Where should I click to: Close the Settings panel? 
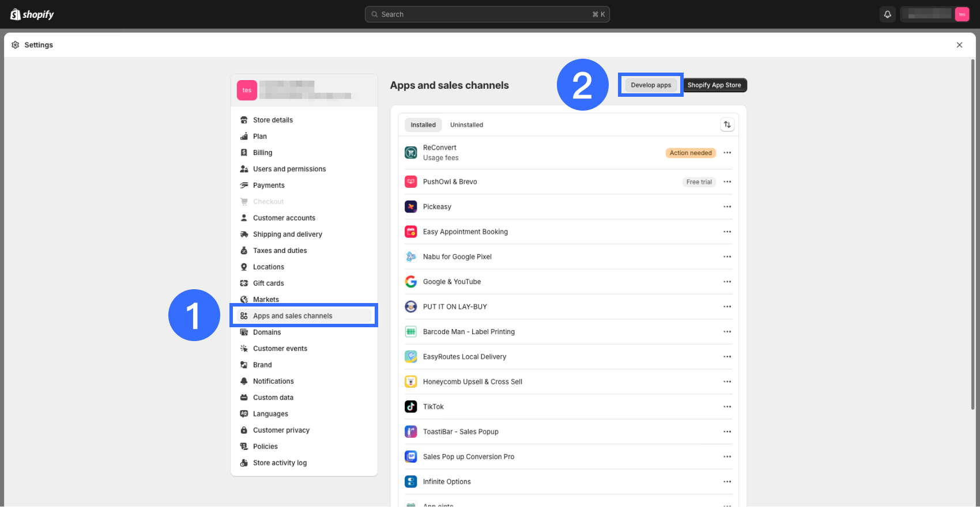pos(959,45)
